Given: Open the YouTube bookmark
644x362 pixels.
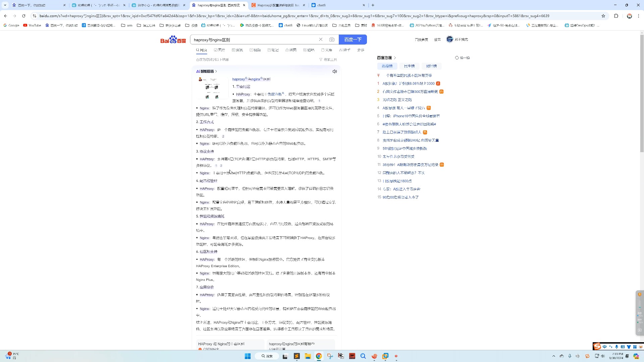Looking at the screenshot, I should [32, 25].
